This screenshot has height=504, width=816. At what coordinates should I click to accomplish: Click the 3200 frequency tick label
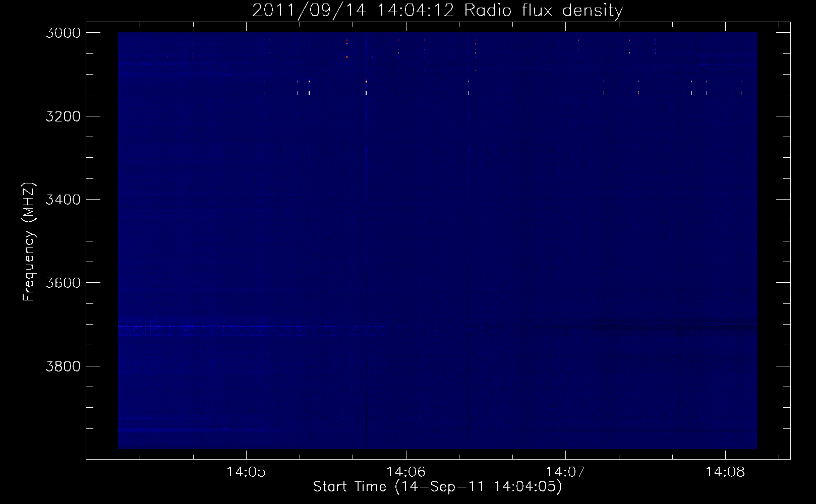[63, 116]
